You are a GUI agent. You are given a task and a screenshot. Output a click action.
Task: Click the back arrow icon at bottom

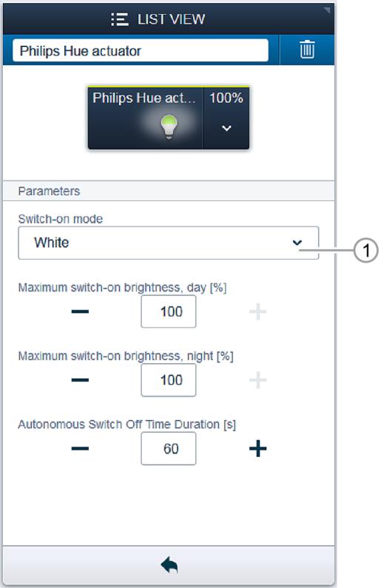point(169,565)
